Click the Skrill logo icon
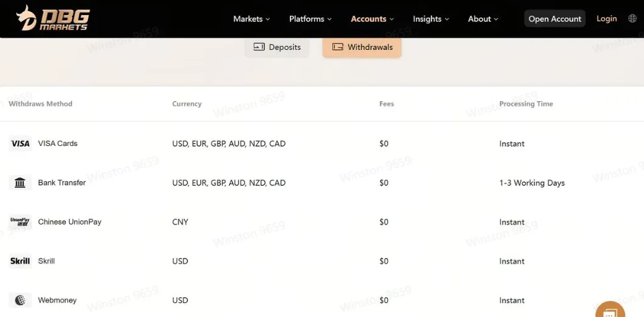This screenshot has height=317, width=644. click(20, 261)
